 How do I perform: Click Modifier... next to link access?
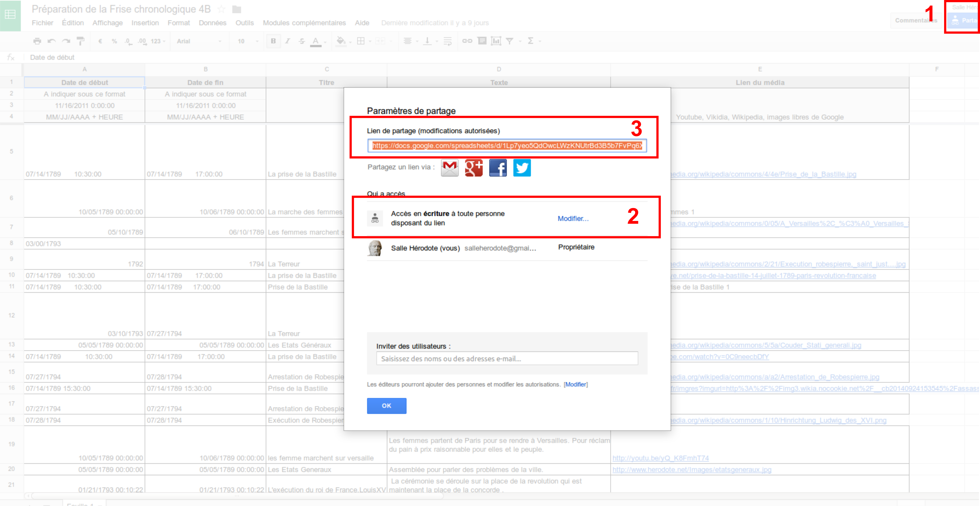tap(573, 219)
